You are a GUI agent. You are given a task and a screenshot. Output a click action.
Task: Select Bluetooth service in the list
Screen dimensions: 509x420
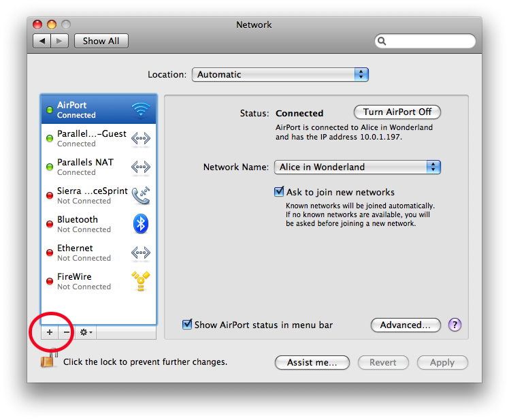tap(99, 224)
